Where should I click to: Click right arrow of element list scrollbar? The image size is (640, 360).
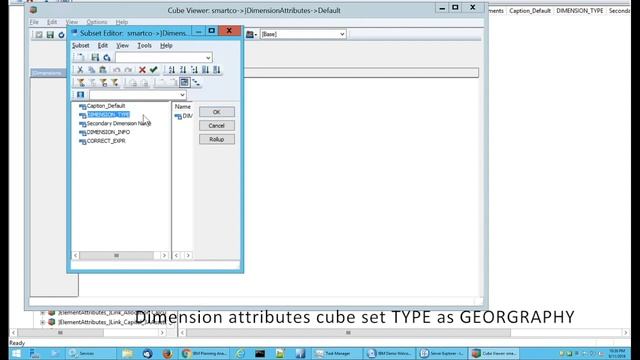(164, 256)
